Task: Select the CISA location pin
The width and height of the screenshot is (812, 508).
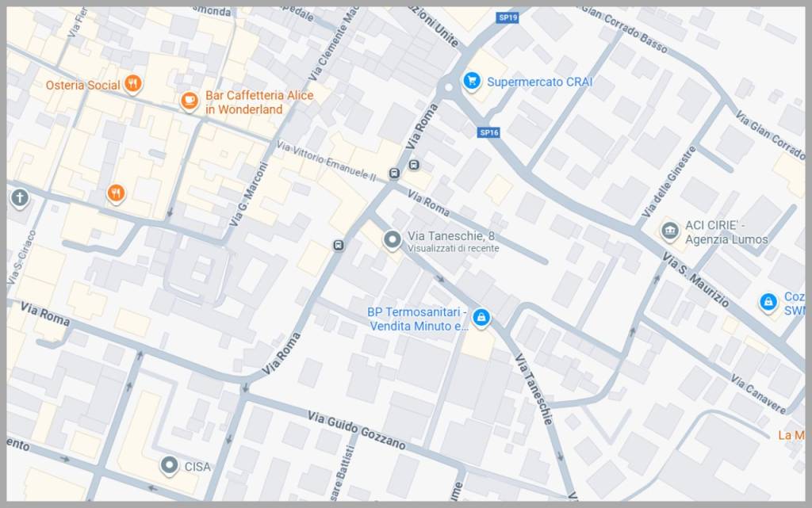Action: tap(169, 465)
